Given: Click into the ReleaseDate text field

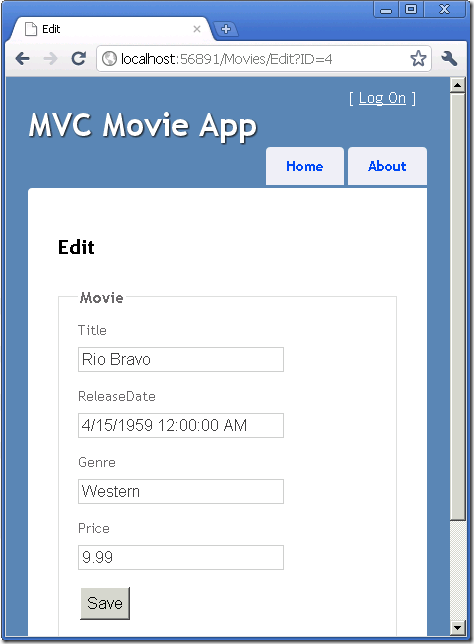Looking at the screenshot, I should point(181,425).
